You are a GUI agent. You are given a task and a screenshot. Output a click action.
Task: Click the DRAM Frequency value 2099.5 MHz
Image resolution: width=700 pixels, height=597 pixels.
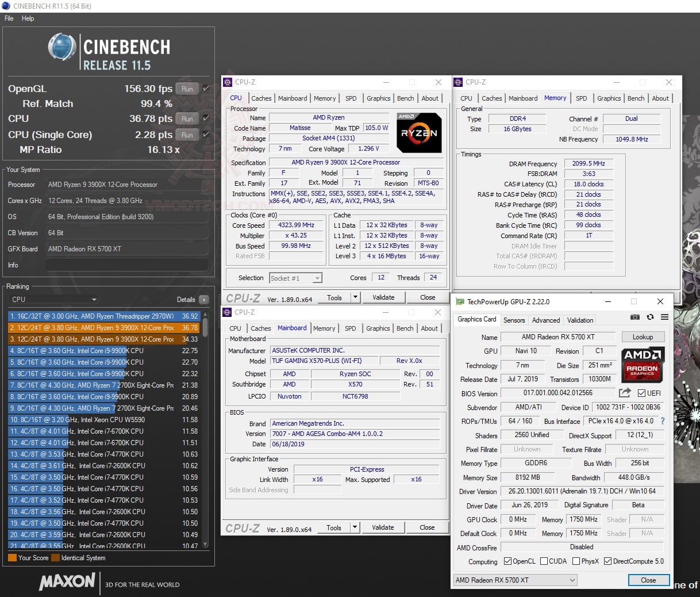click(x=589, y=164)
